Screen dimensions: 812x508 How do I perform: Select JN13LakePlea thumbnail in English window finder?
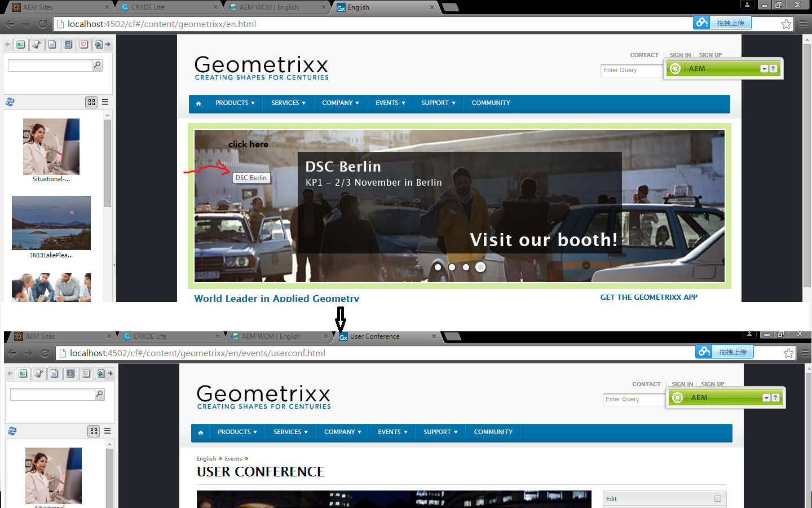pos(51,223)
